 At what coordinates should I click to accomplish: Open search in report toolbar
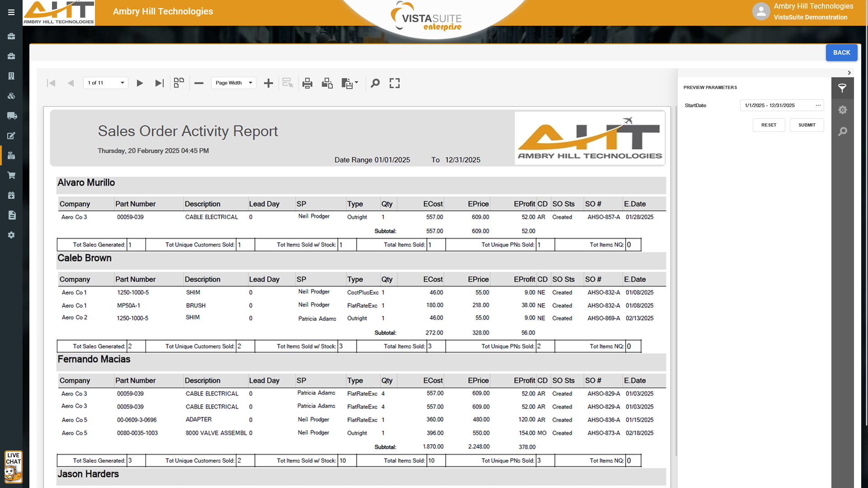coord(375,83)
